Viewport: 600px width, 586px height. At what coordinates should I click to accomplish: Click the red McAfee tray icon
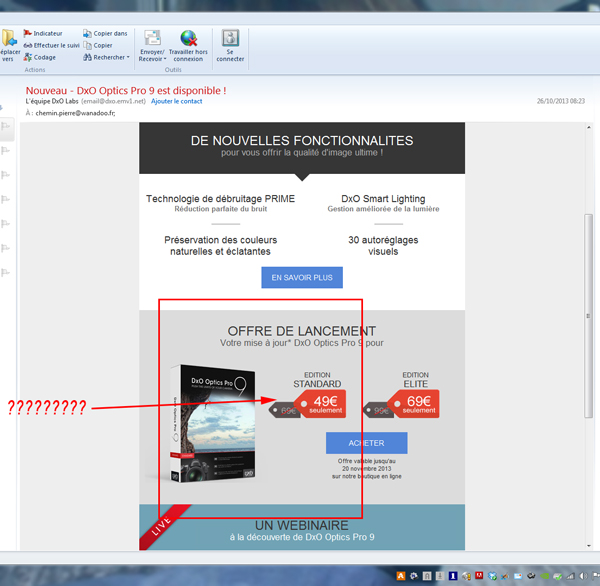479,575
